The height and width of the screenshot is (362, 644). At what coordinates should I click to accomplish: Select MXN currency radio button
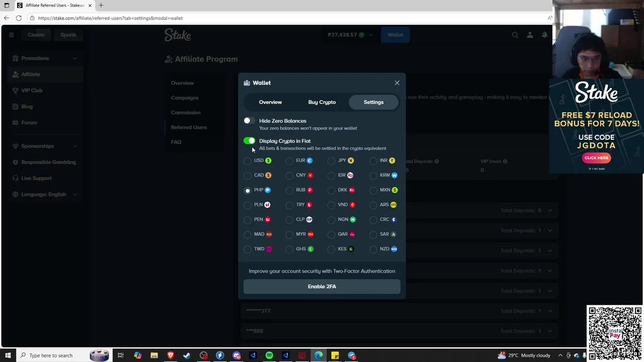pos(373,191)
